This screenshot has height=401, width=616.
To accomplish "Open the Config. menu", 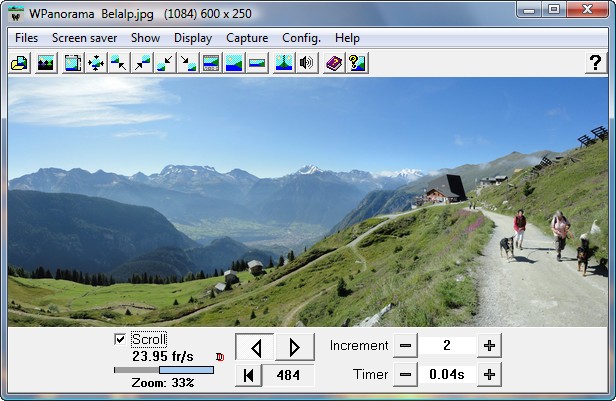I will tap(301, 38).
